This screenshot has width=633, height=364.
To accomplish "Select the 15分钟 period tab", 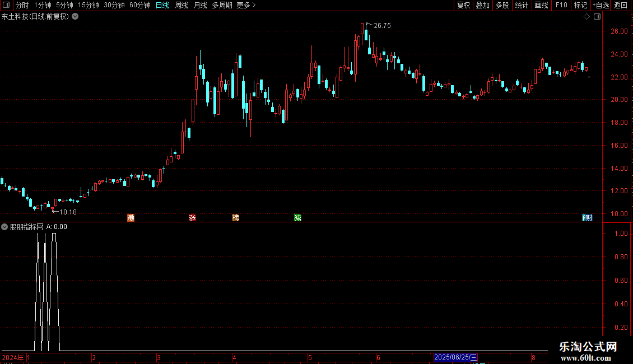I will point(89,5).
